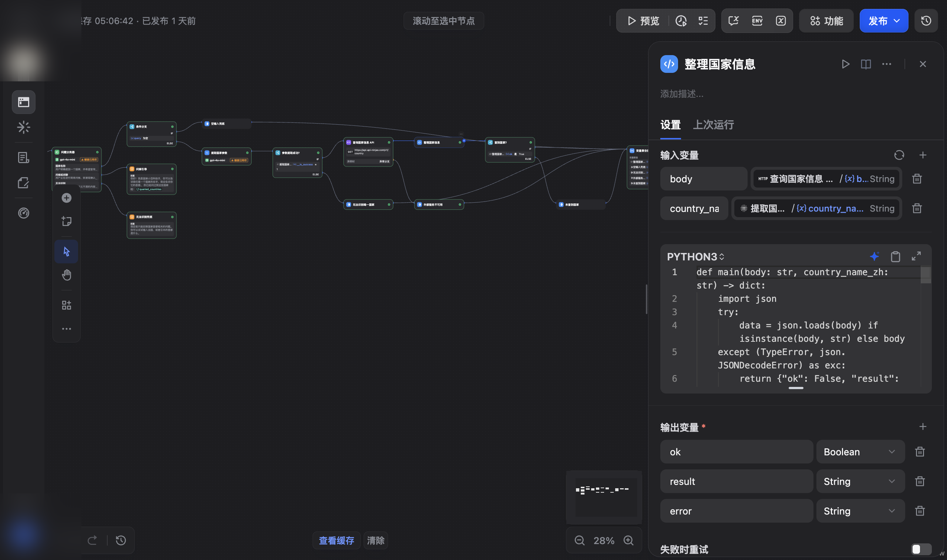
Task: Run the 整理国家信息 node with play icon
Action: coord(846,64)
